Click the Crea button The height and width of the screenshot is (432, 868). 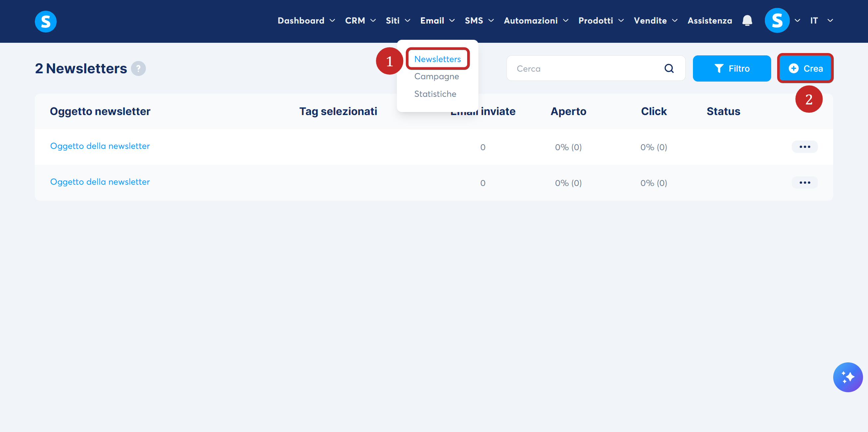pyautogui.click(x=805, y=68)
